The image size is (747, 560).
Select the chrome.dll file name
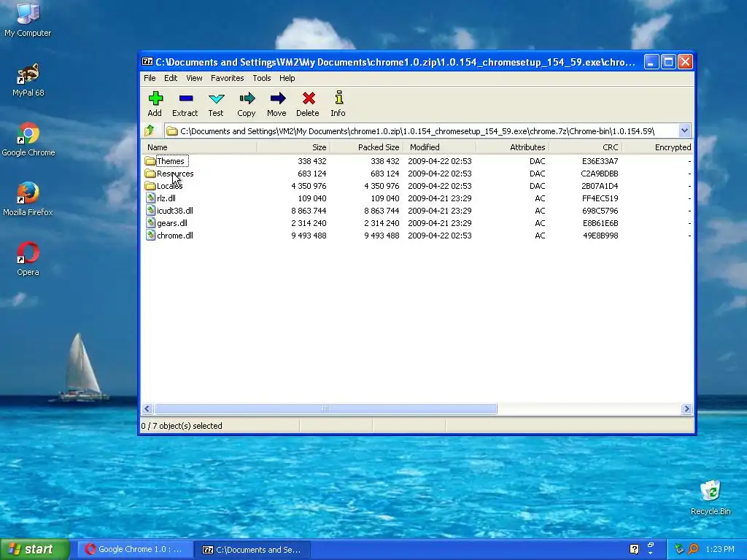coord(175,236)
